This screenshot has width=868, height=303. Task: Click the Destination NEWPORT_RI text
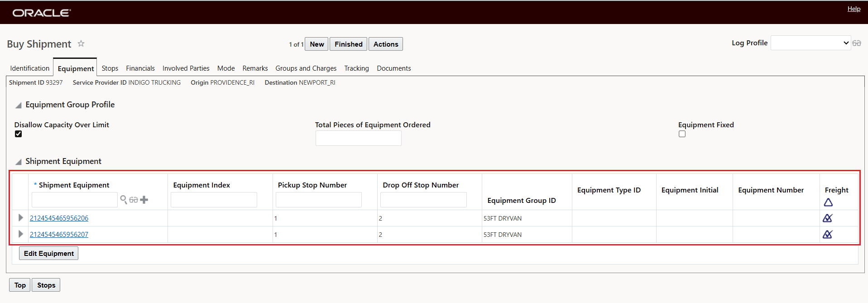click(300, 82)
